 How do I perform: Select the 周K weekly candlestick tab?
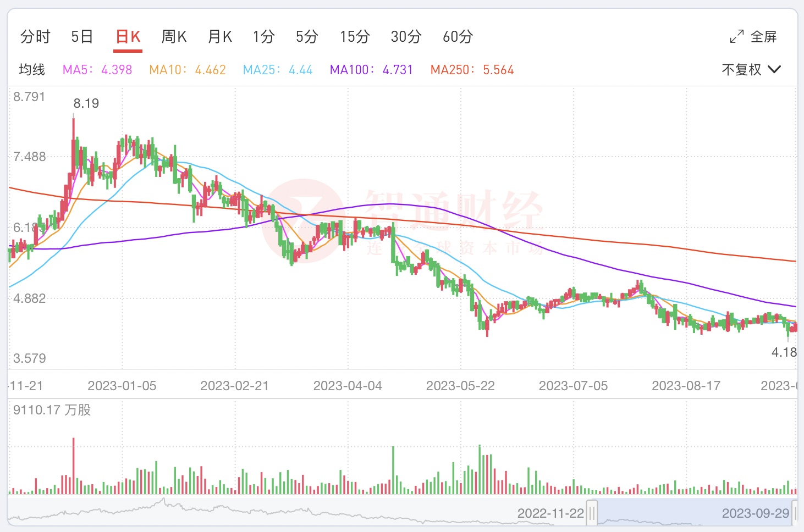[174, 37]
